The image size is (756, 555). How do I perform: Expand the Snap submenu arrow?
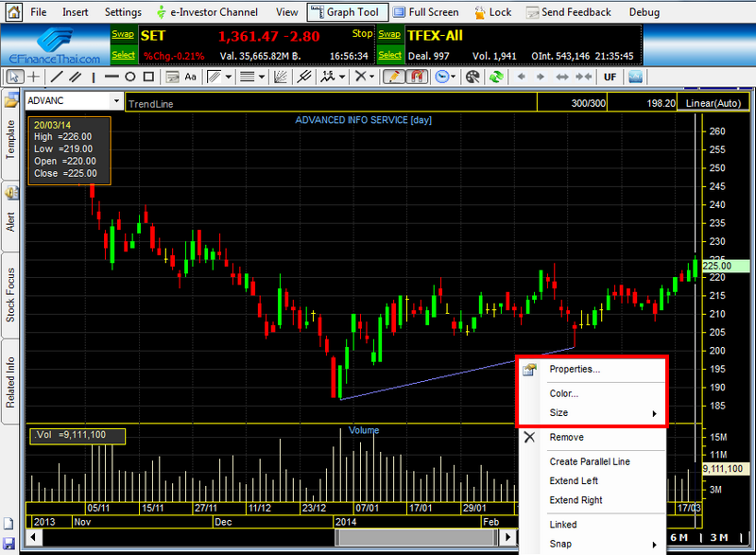(654, 545)
